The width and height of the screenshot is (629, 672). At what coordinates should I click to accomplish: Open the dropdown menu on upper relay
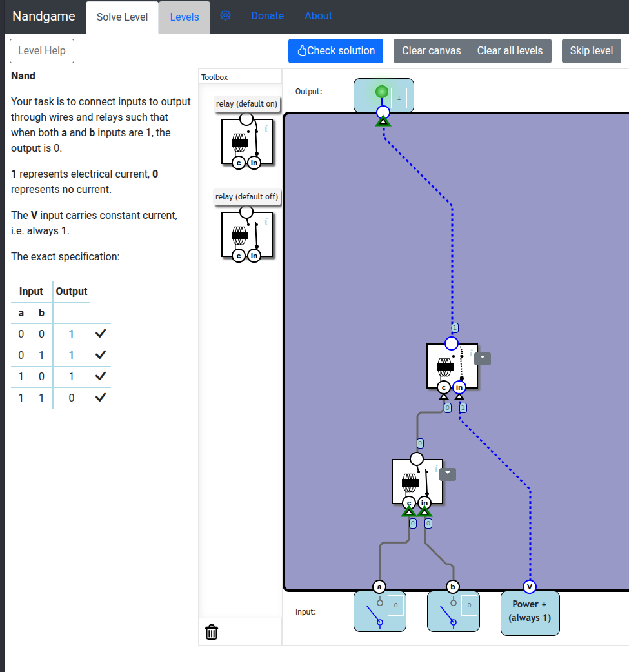[x=483, y=359]
